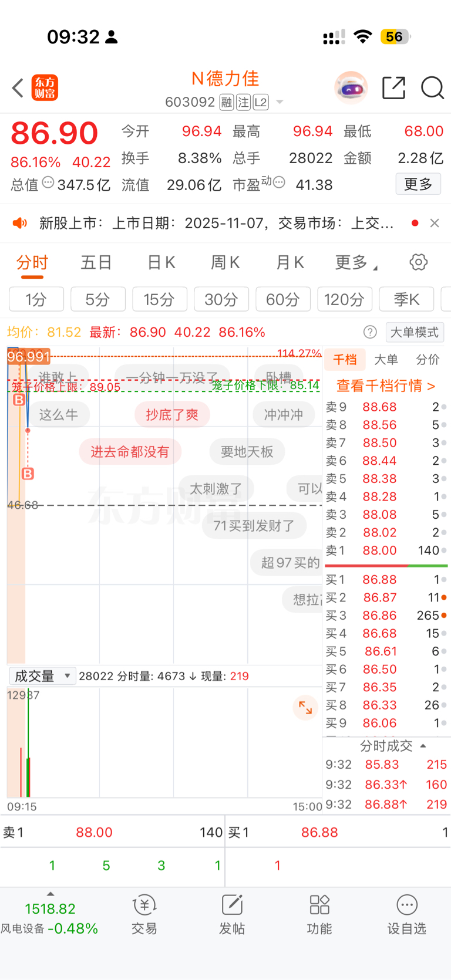The height and width of the screenshot is (980, 451).
Task: Expand the stock code dropdown triangle
Action: (280, 103)
